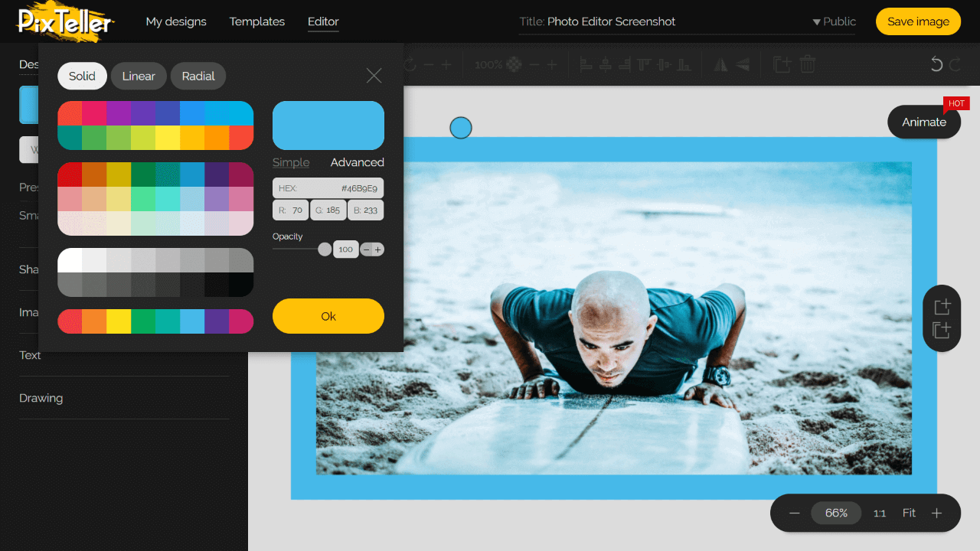
Task: Open the Public visibility dropdown
Action: (834, 21)
